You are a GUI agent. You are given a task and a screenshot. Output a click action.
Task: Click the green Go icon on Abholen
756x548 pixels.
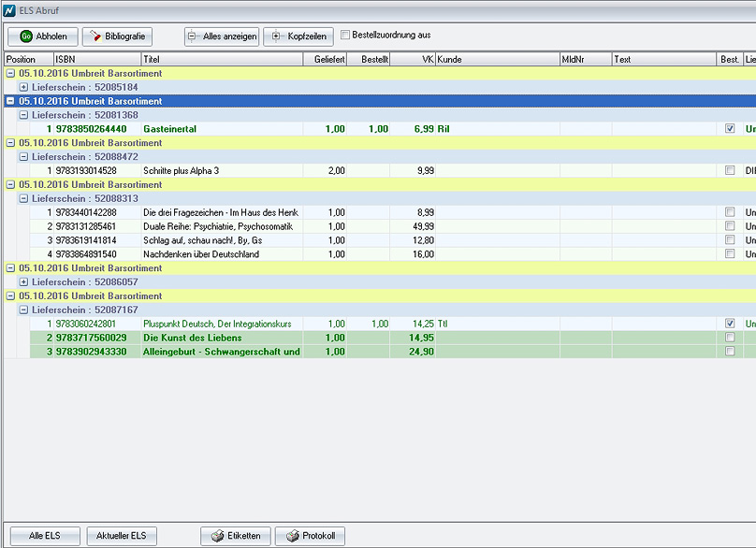tap(26, 36)
